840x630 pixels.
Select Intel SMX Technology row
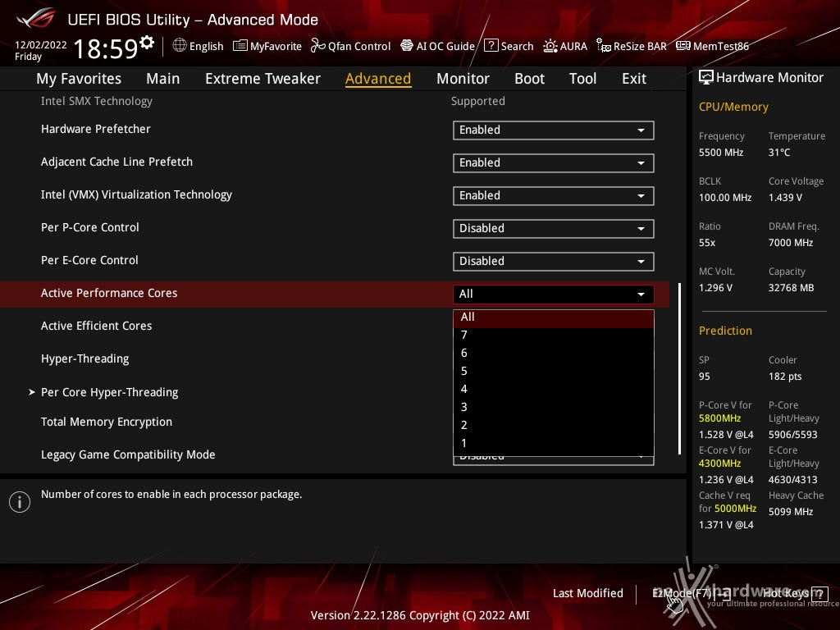(x=335, y=101)
